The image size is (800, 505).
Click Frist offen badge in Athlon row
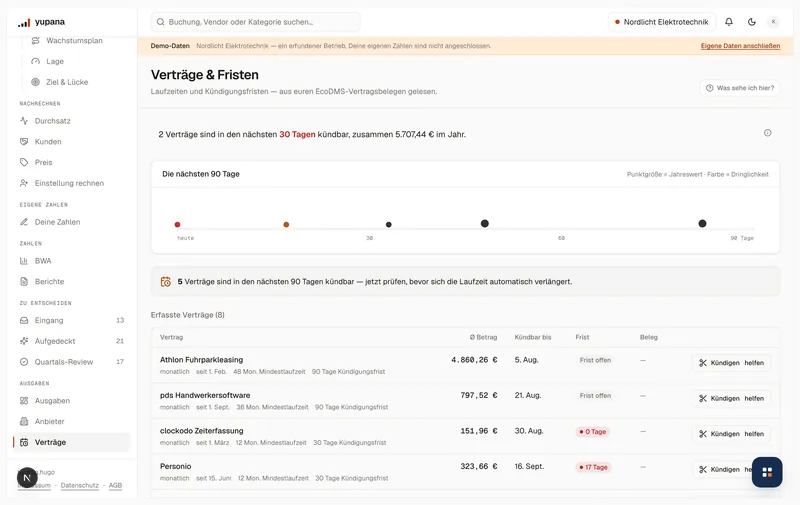pyautogui.click(x=595, y=360)
